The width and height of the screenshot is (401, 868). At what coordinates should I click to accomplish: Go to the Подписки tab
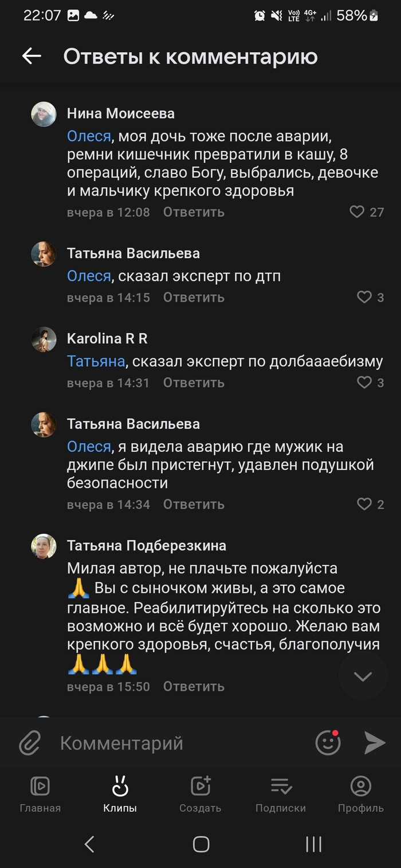tap(281, 794)
